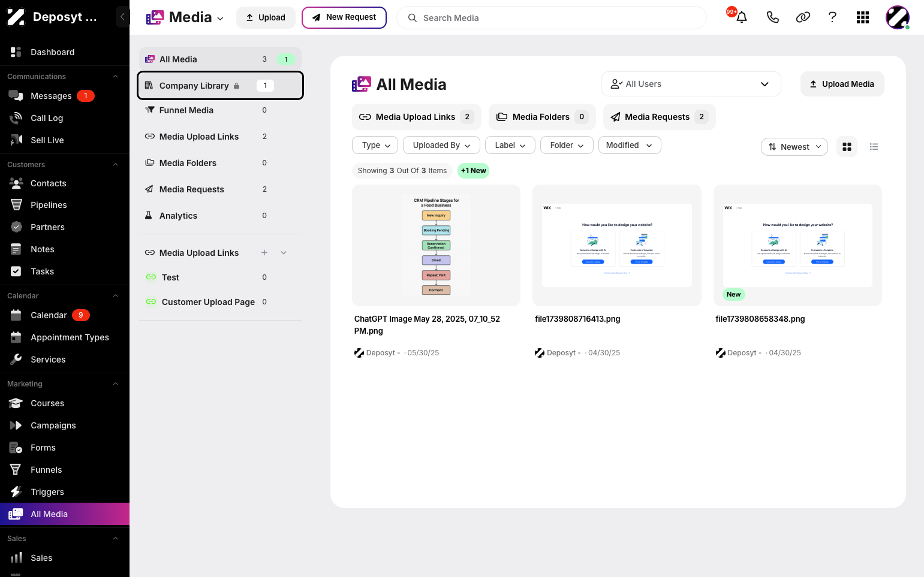
Task: Select Company Library in media panel
Action: pos(220,86)
